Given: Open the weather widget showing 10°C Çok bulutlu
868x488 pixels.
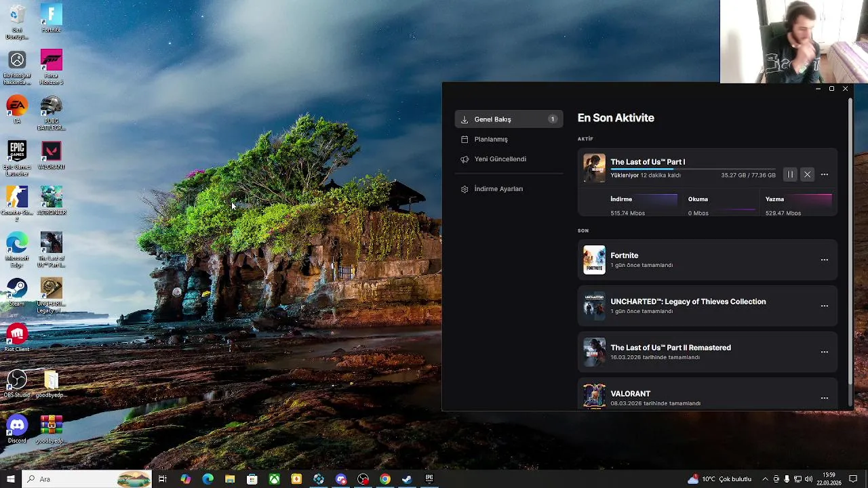Looking at the screenshot, I should pos(720,479).
